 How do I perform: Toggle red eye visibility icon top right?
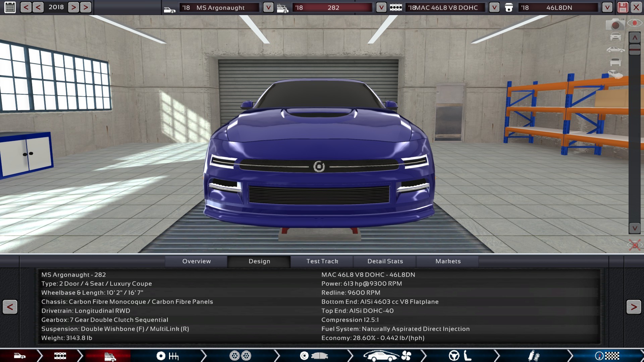pyautogui.click(x=635, y=23)
